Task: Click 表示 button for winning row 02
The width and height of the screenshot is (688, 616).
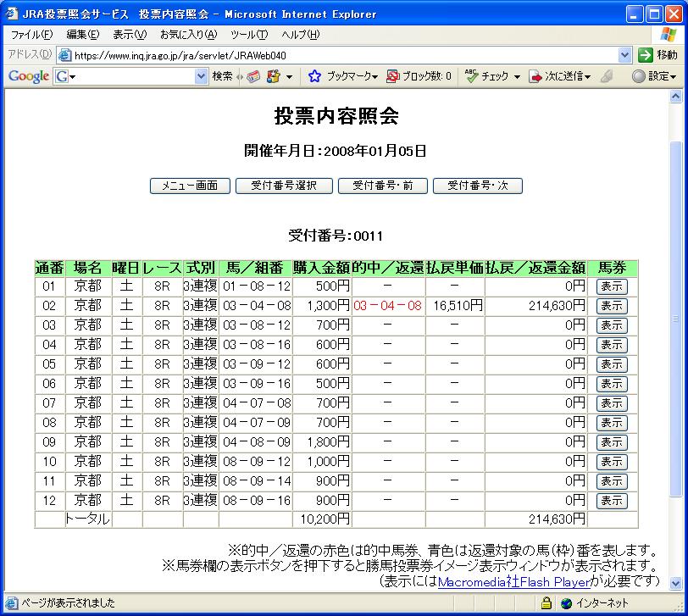Action: pyautogui.click(x=612, y=306)
